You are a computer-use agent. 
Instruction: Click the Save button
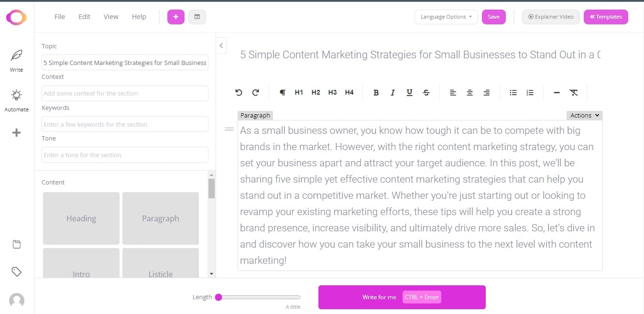pos(493,17)
